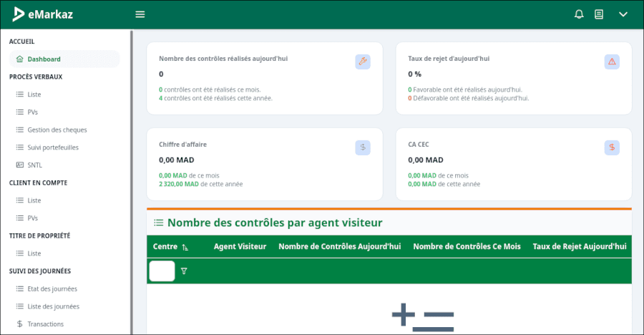Screen dimensions: 644x335
Task: Click dollar icon on Chiffre d'affaire card
Action: coord(363,147)
